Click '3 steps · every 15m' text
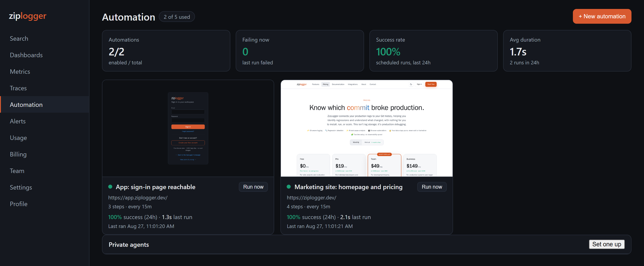 (x=130, y=207)
